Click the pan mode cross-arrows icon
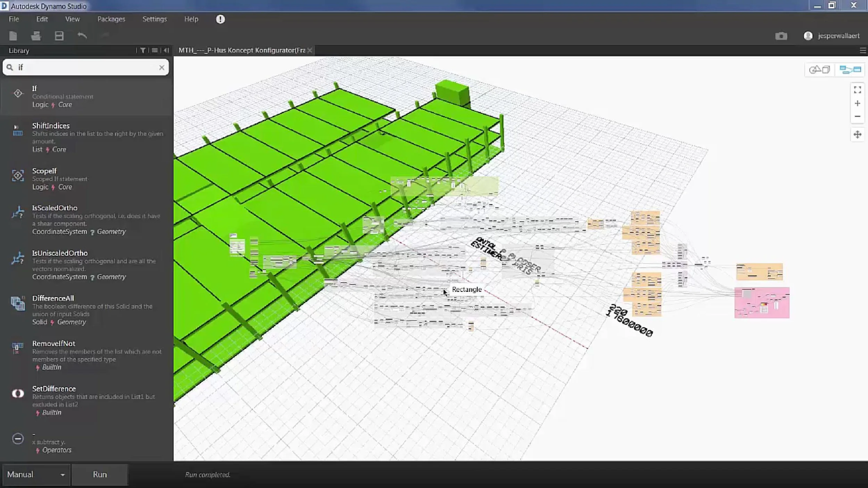 click(857, 135)
